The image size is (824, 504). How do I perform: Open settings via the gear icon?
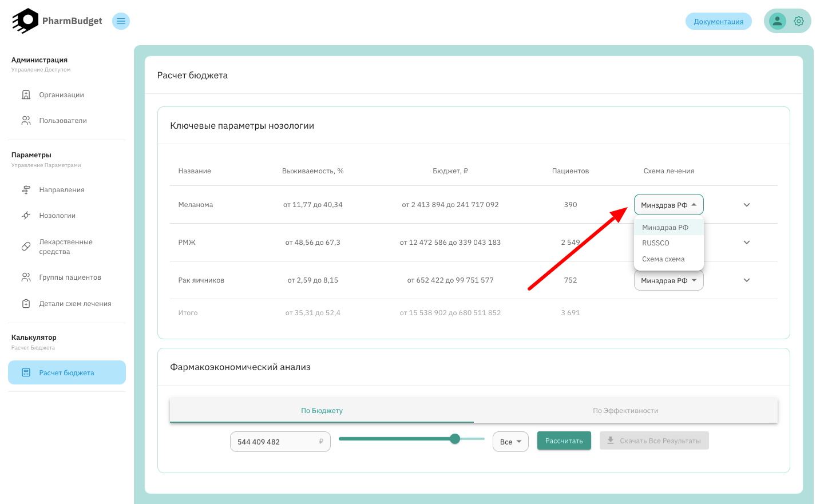(x=799, y=21)
